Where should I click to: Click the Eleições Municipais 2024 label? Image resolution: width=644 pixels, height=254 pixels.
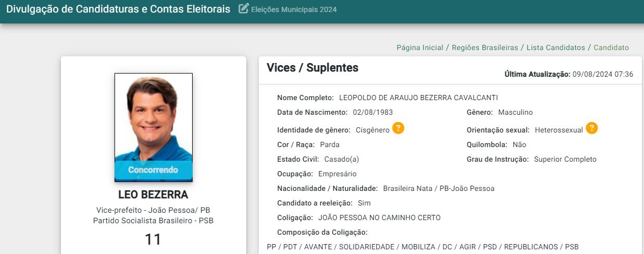[x=294, y=9]
